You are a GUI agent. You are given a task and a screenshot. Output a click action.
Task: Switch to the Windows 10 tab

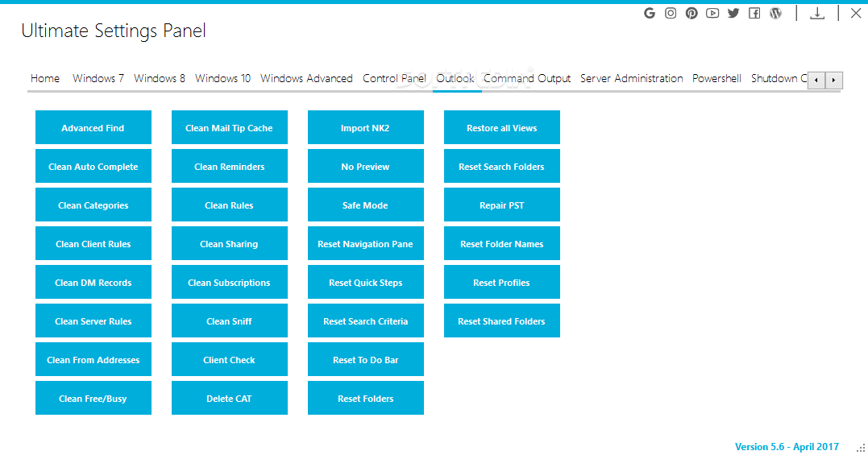pyautogui.click(x=222, y=78)
